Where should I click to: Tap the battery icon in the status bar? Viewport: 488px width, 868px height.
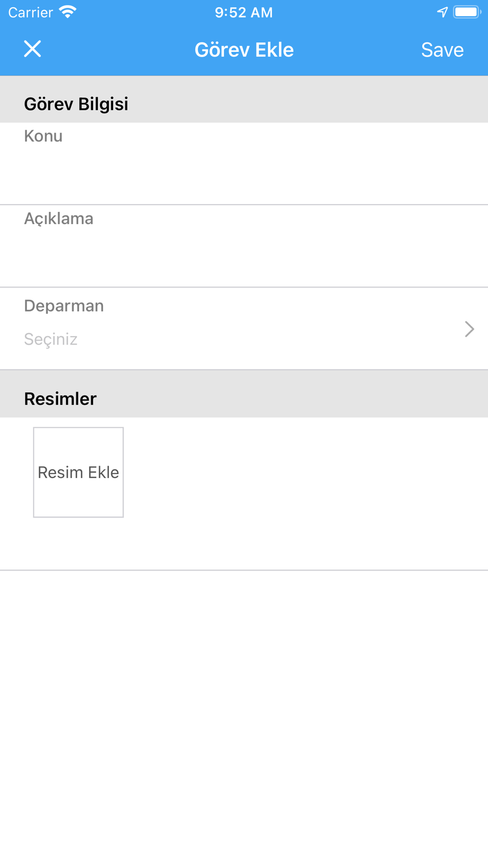coord(467,12)
